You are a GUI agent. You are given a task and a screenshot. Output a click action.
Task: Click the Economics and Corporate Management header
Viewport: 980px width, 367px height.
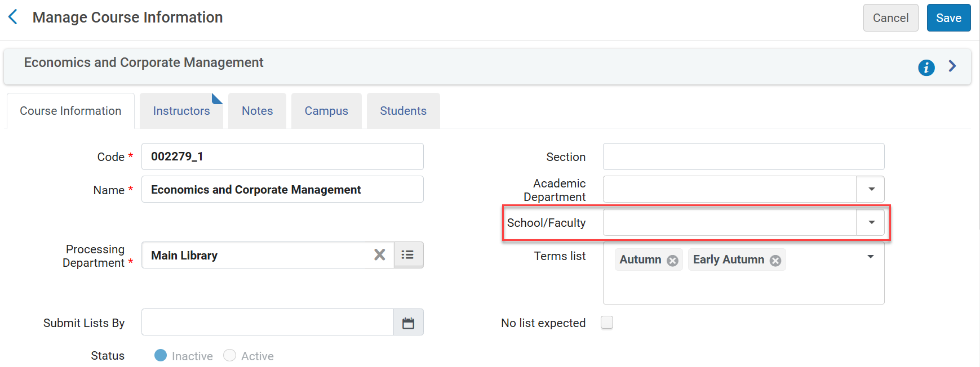[144, 62]
